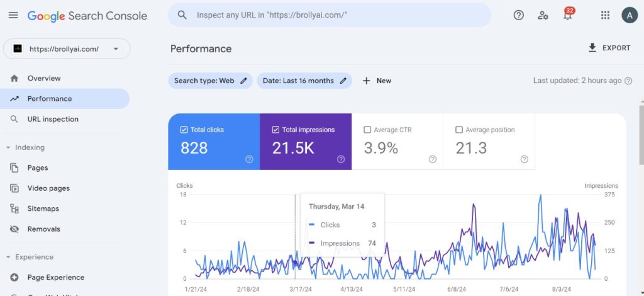The image size is (644, 296).
Task: Open users and permissions settings icon
Action: (543, 15)
